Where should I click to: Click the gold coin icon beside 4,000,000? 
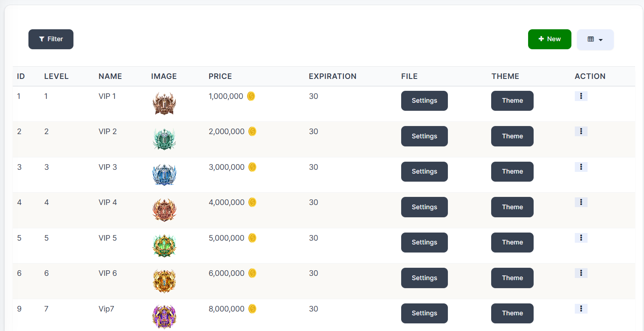pyautogui.click(x=252, y=202)
